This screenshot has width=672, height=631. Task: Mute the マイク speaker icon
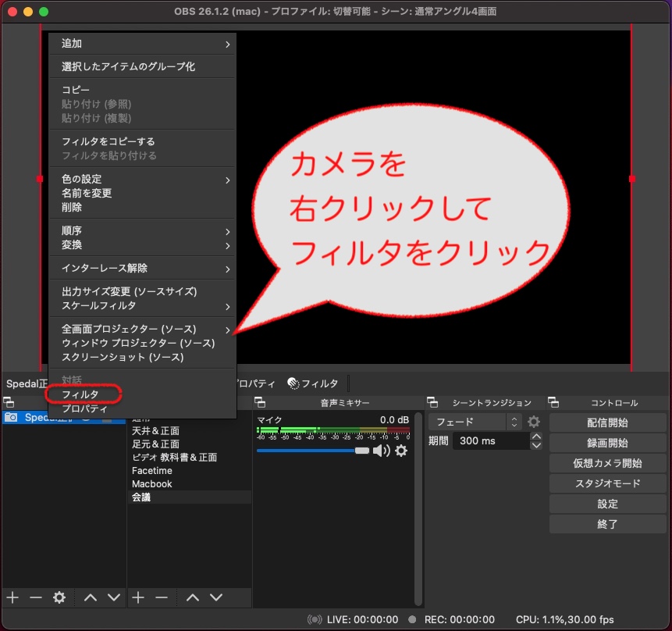[381, 451]
